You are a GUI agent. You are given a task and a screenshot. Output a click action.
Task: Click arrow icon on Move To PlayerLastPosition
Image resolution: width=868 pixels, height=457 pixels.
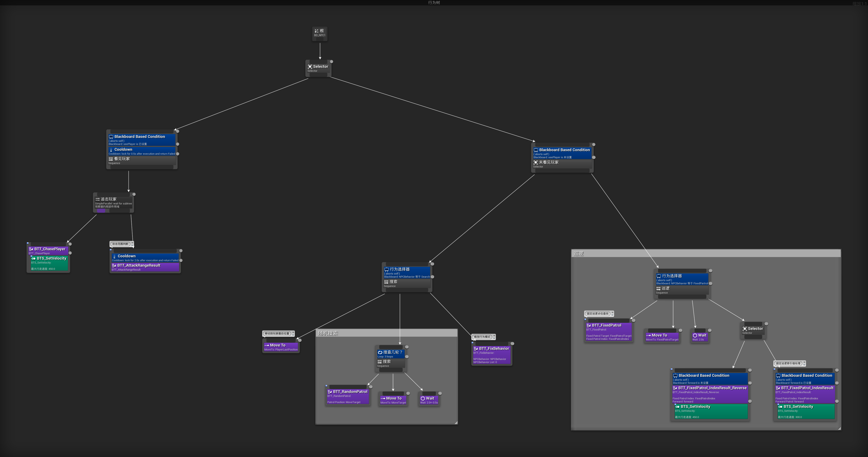[x=267, y=345]
